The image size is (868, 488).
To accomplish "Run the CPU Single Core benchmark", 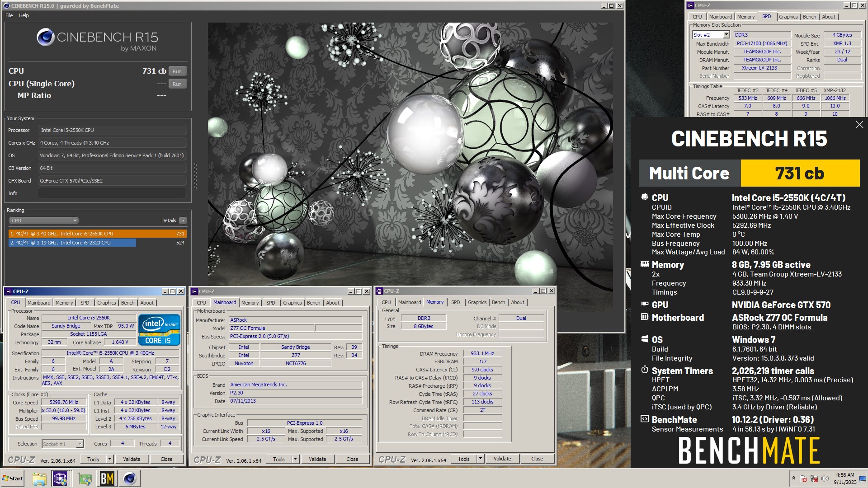I will coord(177,84).
